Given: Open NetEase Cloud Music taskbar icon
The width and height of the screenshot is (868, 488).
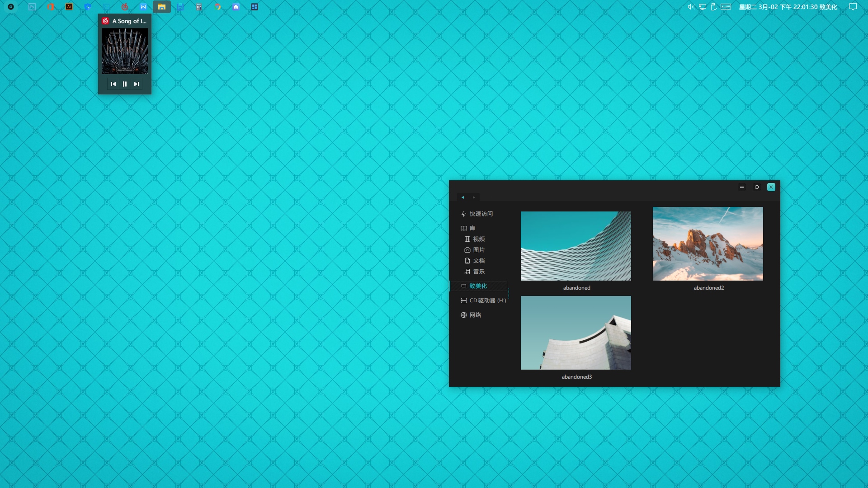Looking at the screenshot, I should click(x=125, y=7).
